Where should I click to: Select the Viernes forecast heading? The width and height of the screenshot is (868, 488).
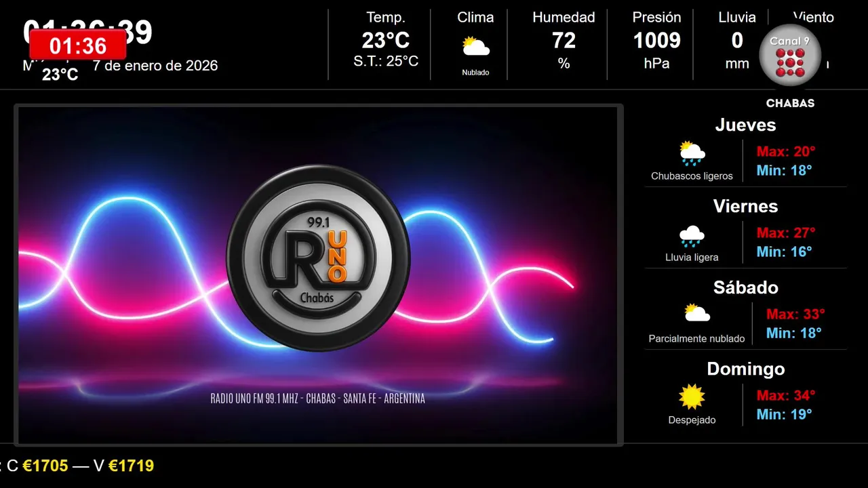[x=745, y=206]
